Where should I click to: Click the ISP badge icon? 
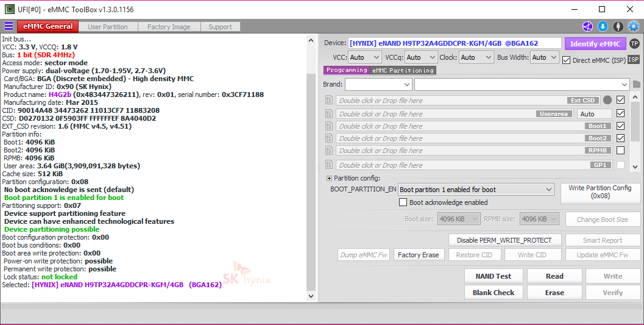pos(634,60)
